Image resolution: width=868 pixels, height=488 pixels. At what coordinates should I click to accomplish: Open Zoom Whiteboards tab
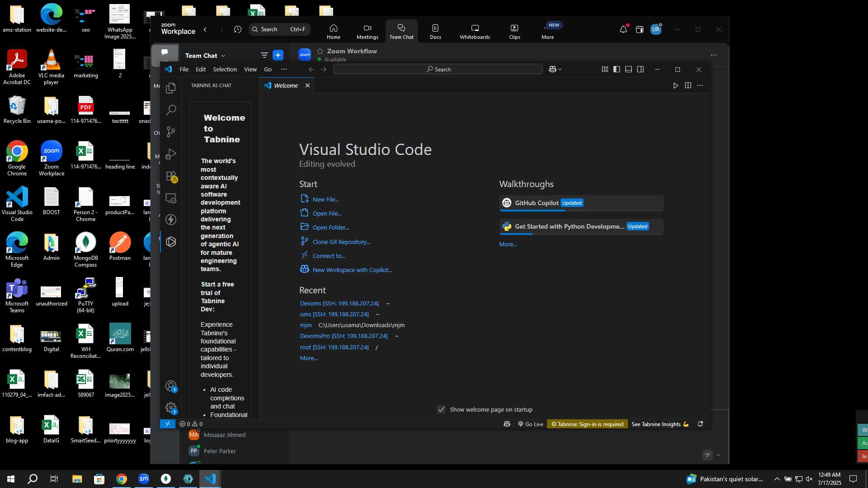tap(475, 31)
